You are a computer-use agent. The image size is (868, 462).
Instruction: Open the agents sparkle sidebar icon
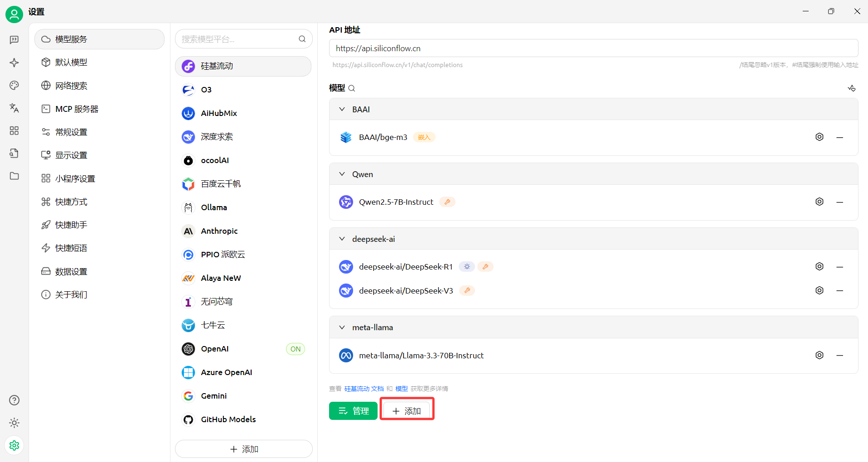click(14, 63)
